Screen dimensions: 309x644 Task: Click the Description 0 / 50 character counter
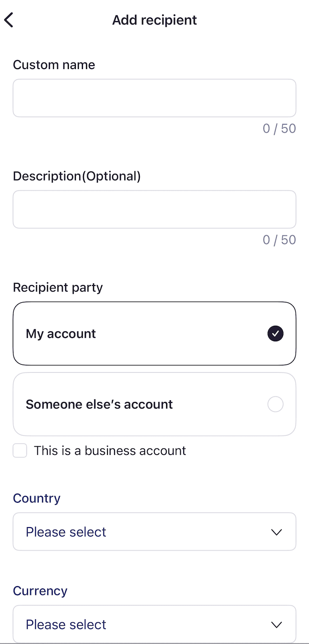(x=279, y=240)
